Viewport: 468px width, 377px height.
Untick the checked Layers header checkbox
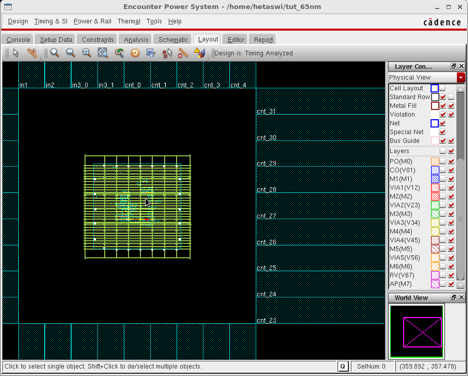pyautogui.click(x=451, y=151)
